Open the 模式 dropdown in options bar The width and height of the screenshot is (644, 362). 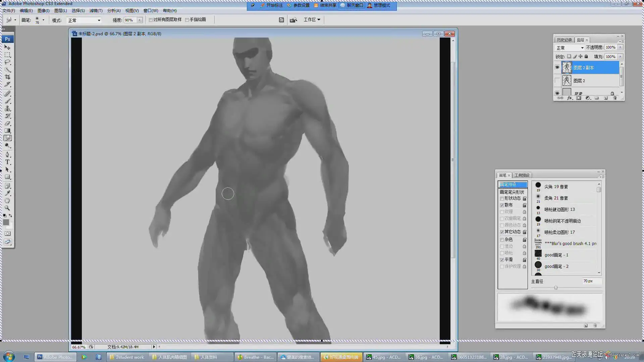point(84,20)
